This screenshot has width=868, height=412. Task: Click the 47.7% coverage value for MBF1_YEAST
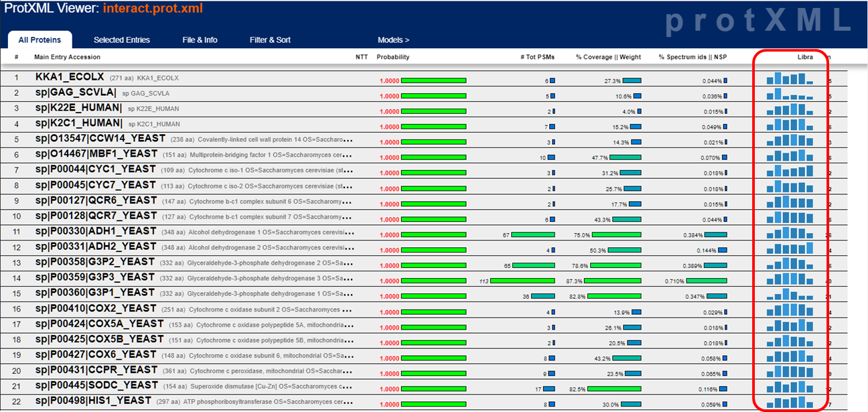pyautogui.click(x=600, y=158)
